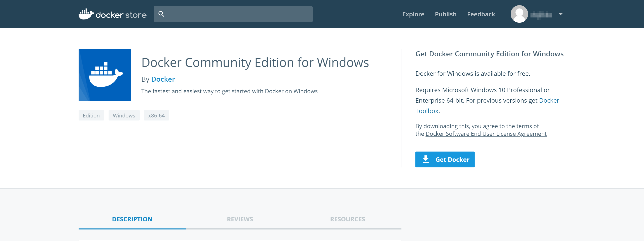Screen dimensions: 644x241
Task: Open the Publish menu item
Action: pyautogui.click(x=446, y=14)
